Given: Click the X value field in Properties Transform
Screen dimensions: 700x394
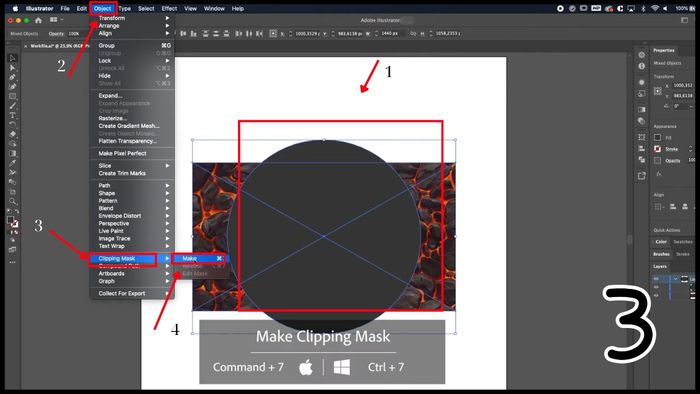Looking at the screenshot, I should tap(683, 85).
